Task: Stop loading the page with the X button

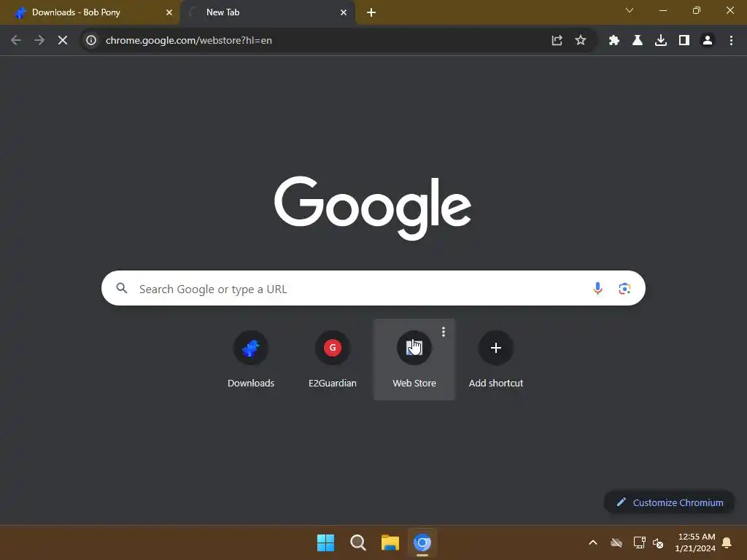Action: point(63,41)
